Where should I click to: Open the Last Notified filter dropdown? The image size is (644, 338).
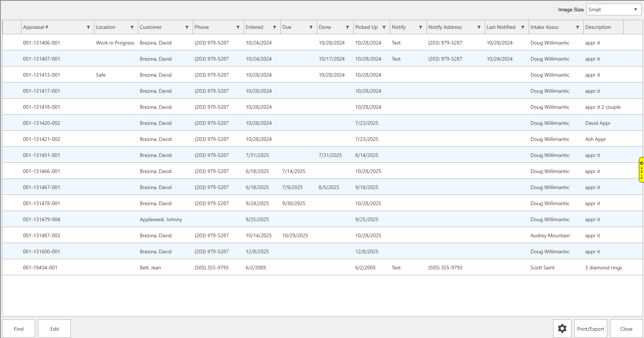click(x=523, y=27)
